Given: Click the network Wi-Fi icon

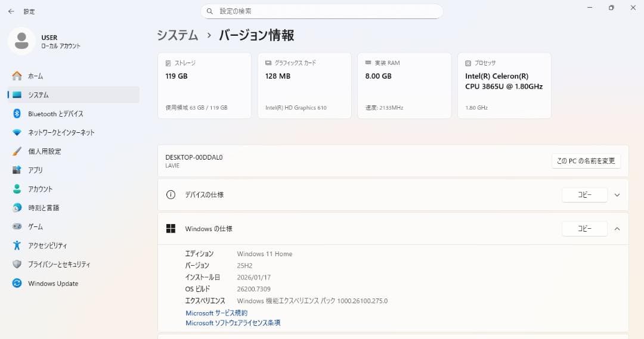Looking at the screenshot, I should click(x=17, y=133).
